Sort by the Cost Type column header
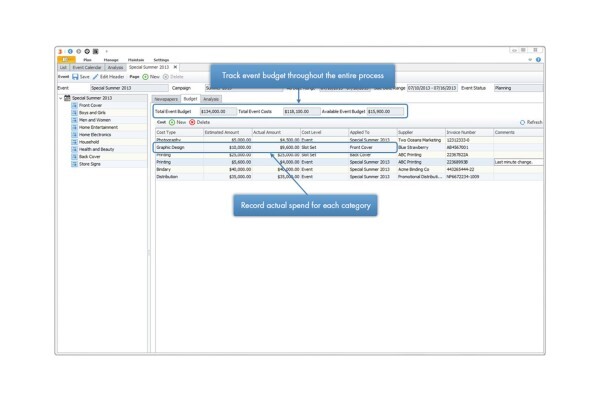This screenshot has width=600, height=400. (x=179, y=132)
